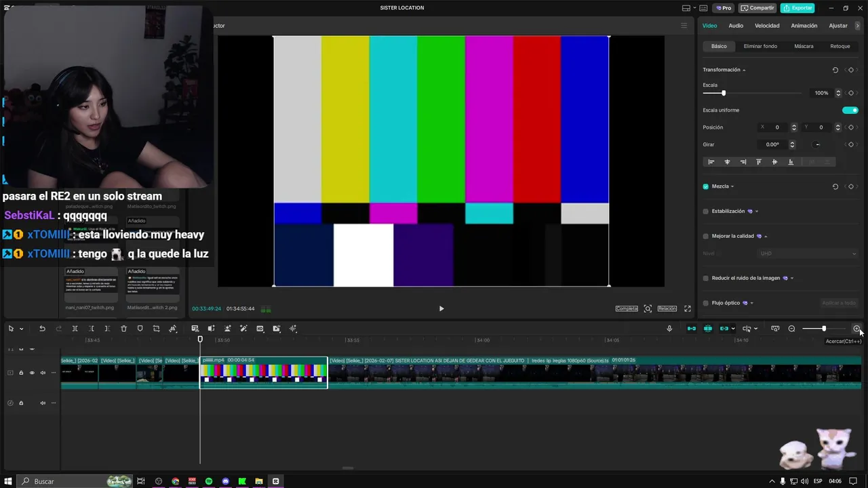Click the Girar rotation dial

pyautogui.click(x=817, y=144)
